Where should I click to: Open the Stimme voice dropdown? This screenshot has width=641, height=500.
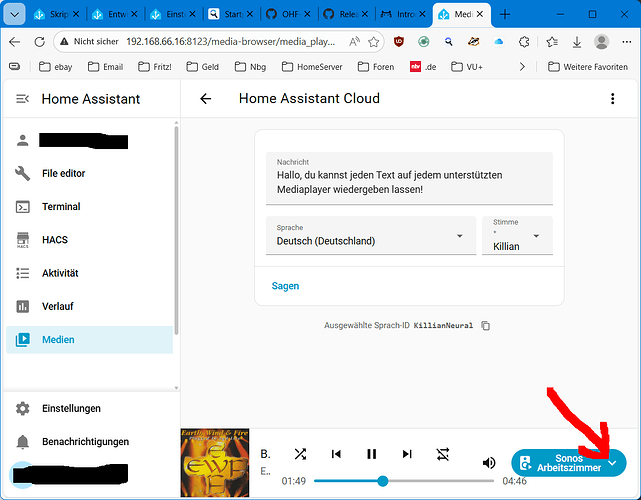517,235
